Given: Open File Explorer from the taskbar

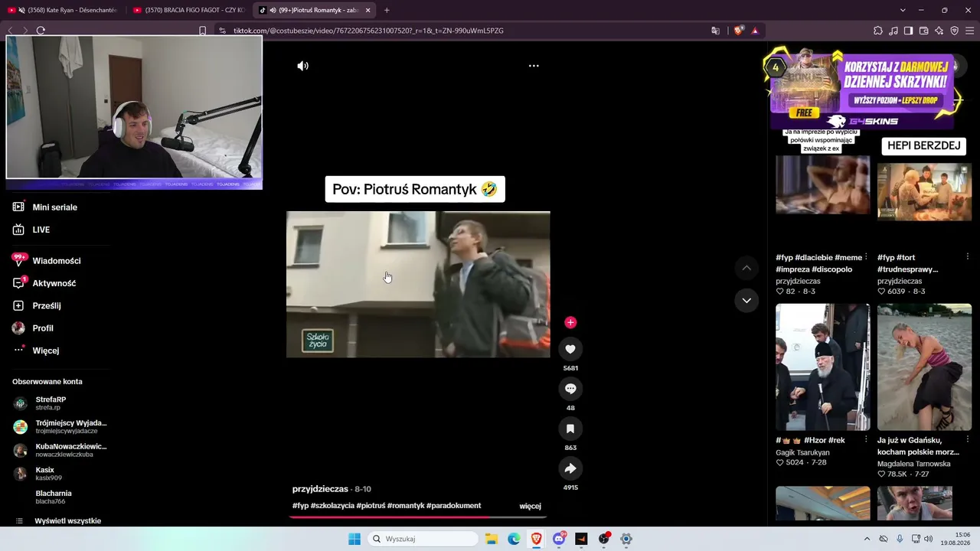Looking at the screenshot, I should 492,539.
